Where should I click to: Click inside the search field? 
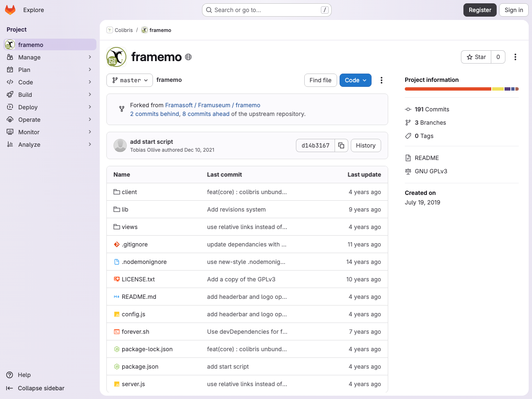266,10
